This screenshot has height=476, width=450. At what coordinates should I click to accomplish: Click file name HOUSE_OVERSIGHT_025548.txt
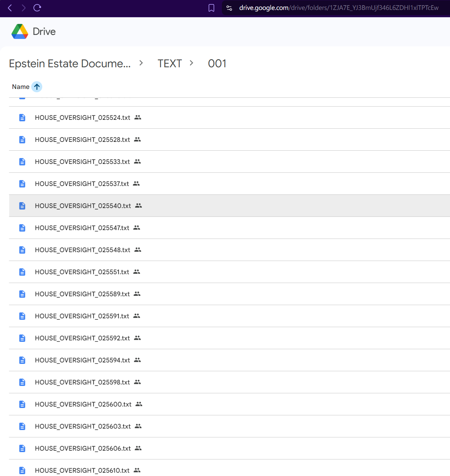83,250
